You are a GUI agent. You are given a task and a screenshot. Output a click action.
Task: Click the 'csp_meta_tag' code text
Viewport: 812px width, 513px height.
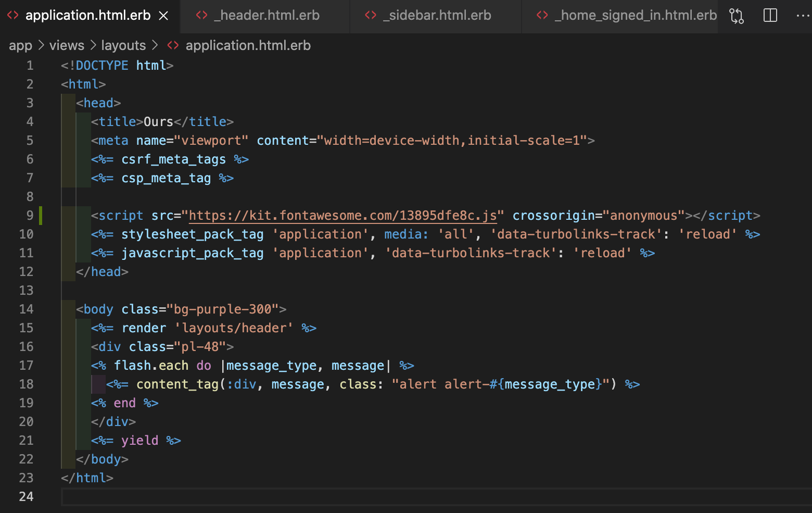[166, 178]
